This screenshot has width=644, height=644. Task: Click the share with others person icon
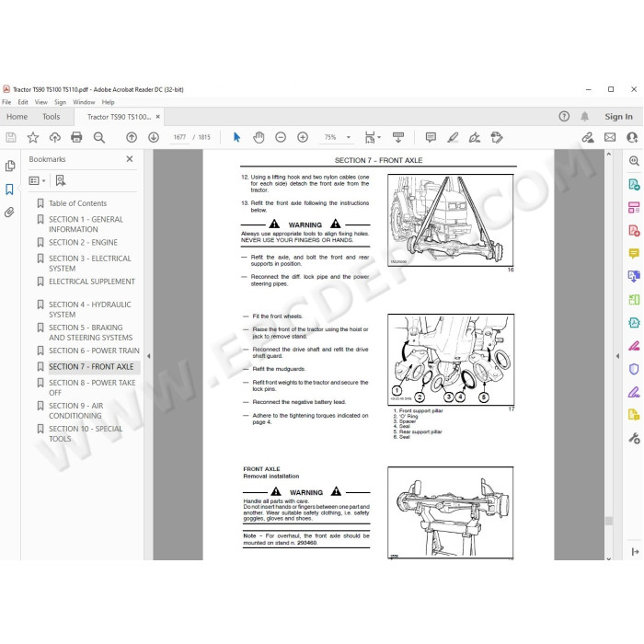[632, 137]
